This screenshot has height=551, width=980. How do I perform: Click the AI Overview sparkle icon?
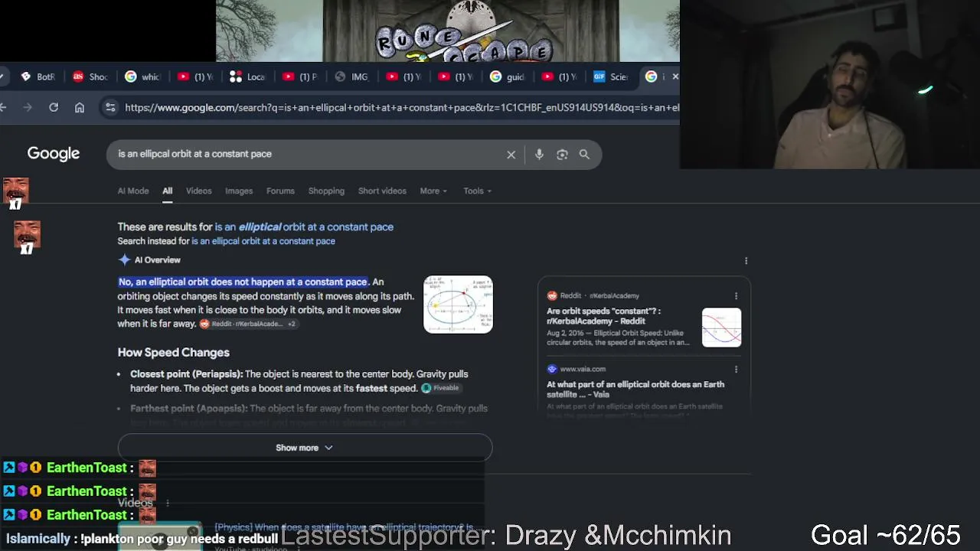(124, 260)
